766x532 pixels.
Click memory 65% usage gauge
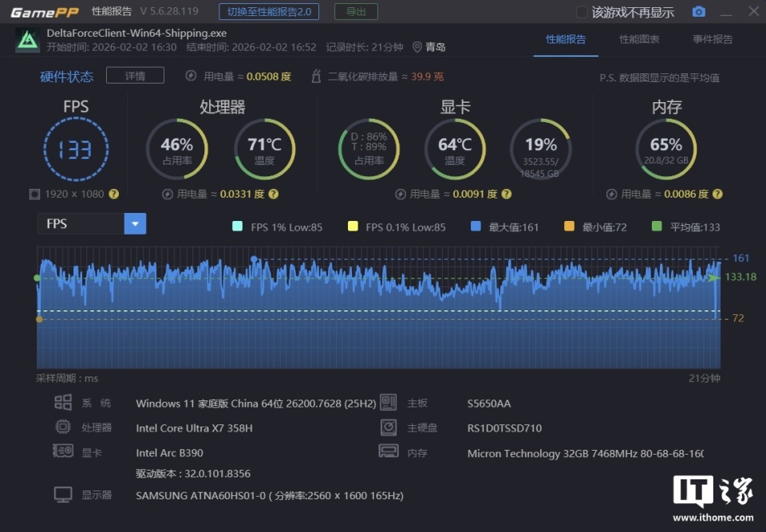pyautogui.click(x=665, y=149)
